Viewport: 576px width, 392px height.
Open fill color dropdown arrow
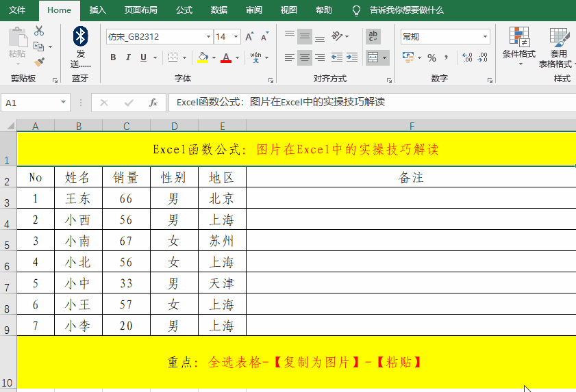214,57
